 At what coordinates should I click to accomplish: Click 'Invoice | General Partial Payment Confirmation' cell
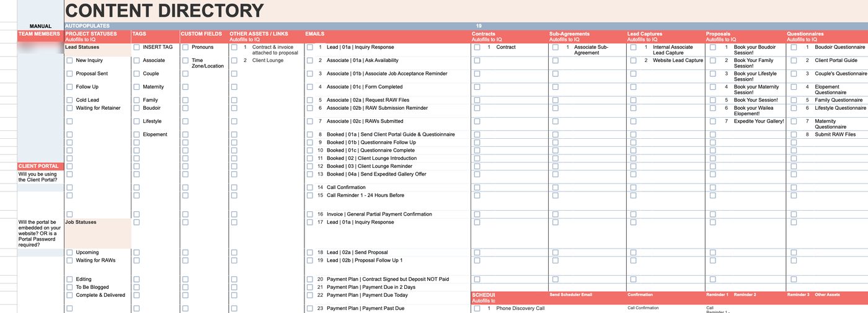coord(379,214)
